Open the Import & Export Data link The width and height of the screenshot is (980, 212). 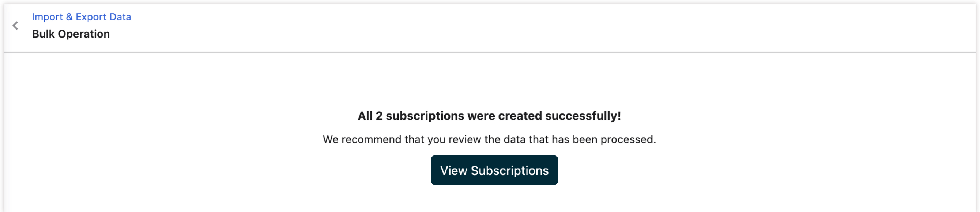pyautogui.click(x=82, y=17)
